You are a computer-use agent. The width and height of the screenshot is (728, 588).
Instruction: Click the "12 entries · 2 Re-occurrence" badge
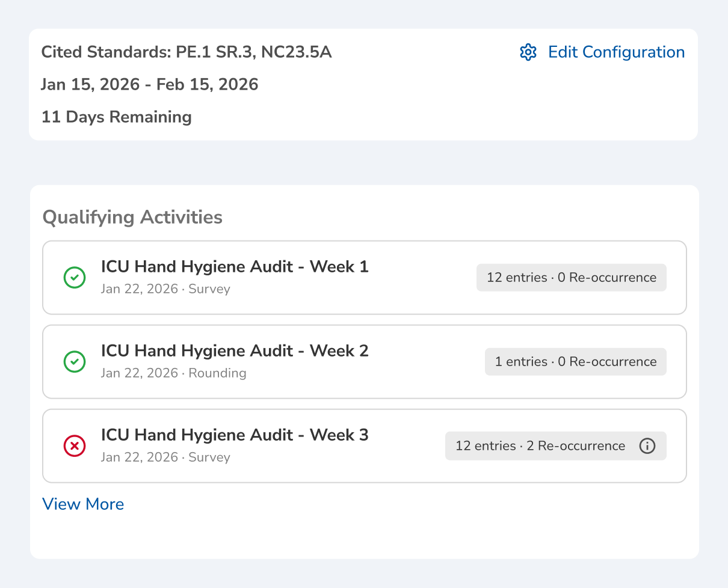[556, 446]
